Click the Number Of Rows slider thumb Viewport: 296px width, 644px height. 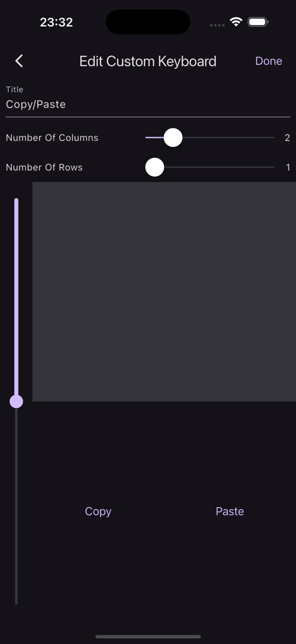coord(155,167)
